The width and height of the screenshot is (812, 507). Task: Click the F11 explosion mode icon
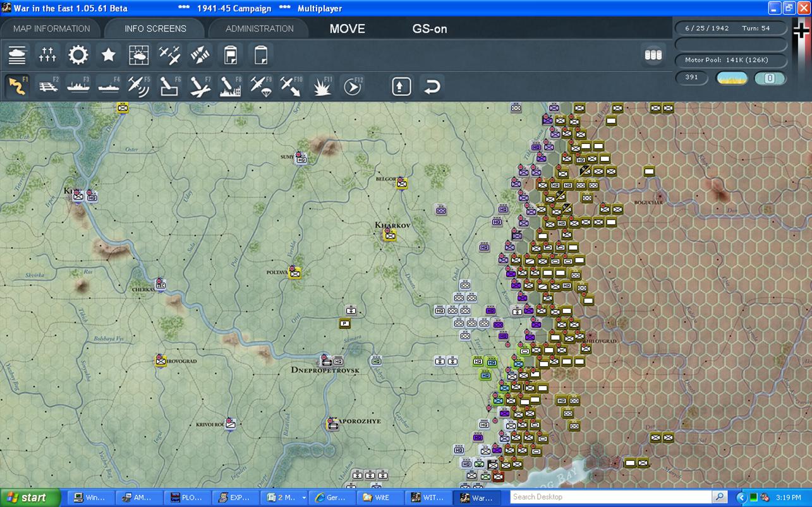(x=322, y=86)
